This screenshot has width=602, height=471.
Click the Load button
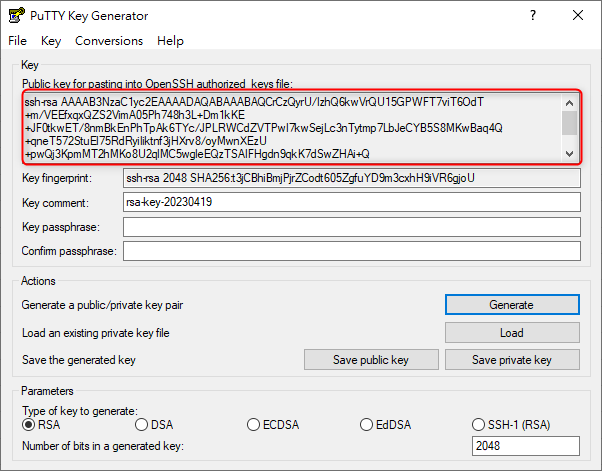(512, 332)
